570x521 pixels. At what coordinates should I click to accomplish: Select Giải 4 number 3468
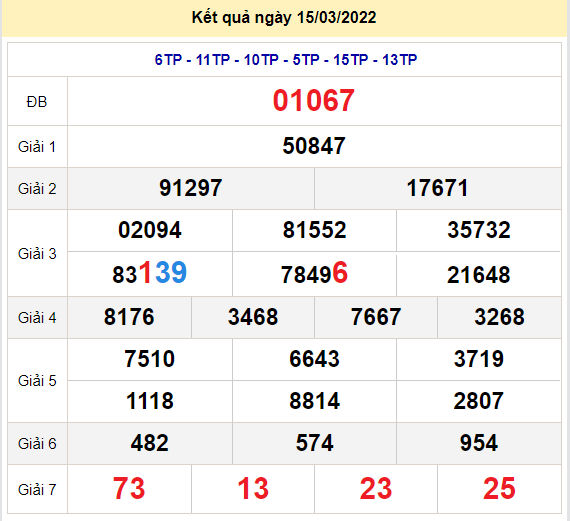tap(253, 317)
